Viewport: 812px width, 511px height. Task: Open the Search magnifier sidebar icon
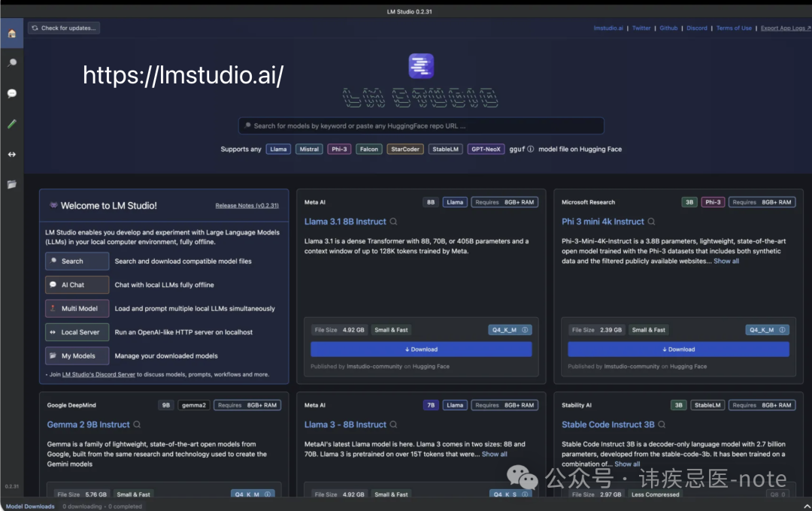pos(12,63)
